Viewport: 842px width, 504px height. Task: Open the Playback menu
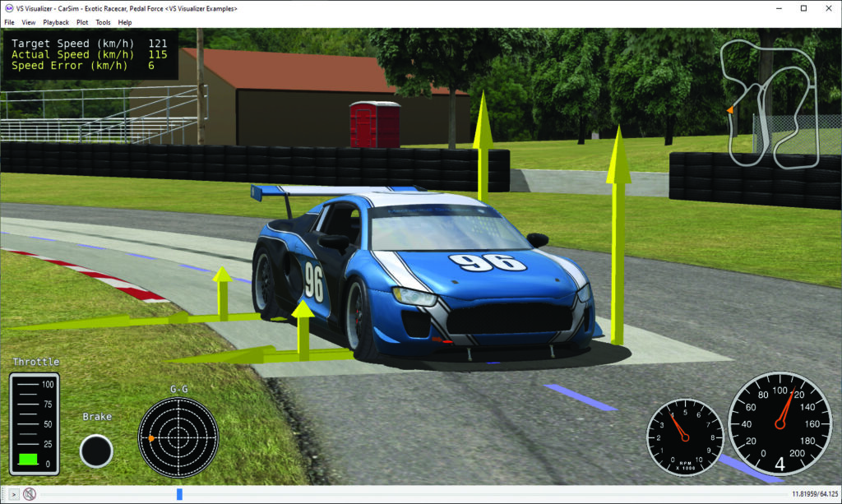point(56,22)
